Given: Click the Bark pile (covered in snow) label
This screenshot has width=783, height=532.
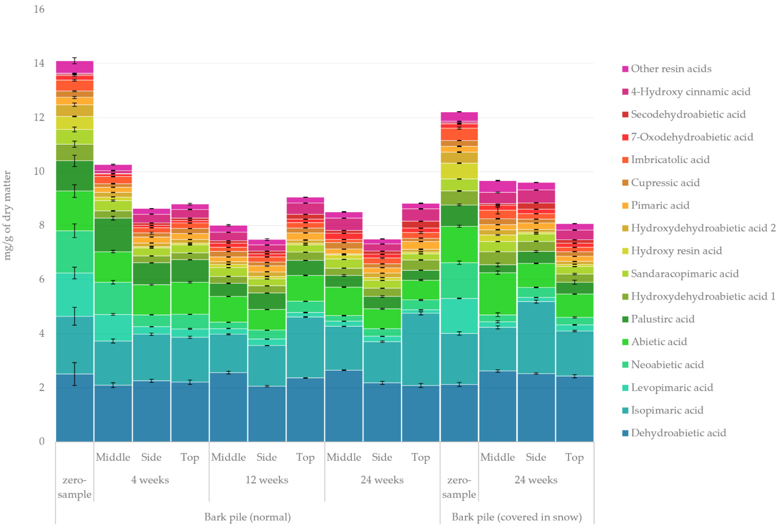Looking at the screenshot, I should pyautogui.click(x=517, y=517).
